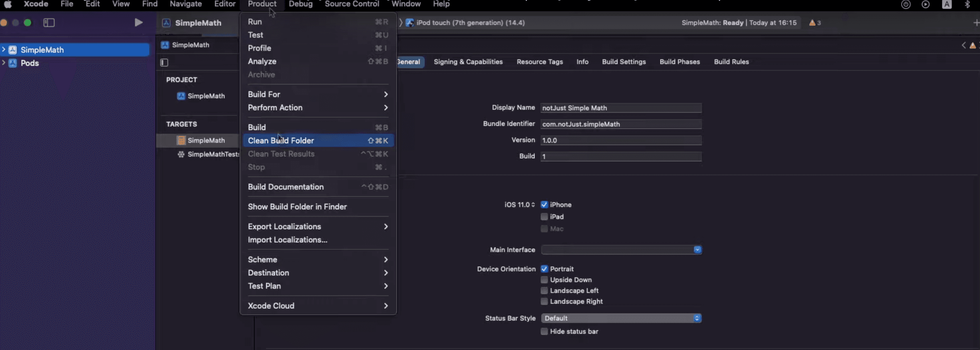Click the Bluetooth icon in menu bar
980x350 pixels.
tap(967, 4)
